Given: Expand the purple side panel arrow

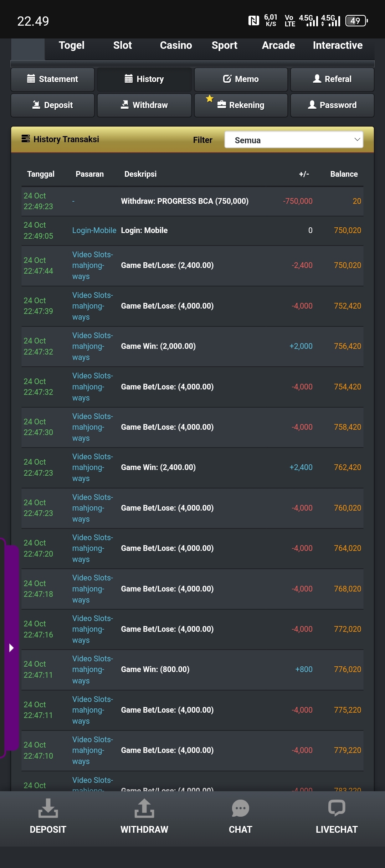Looking at the screenshot, I should pyautogui.click(x=11, y=647).
